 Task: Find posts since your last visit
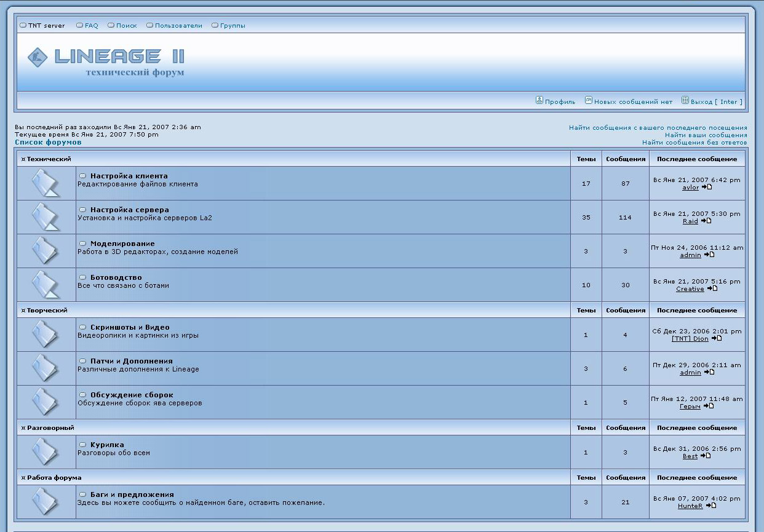[x=658, y=128]
